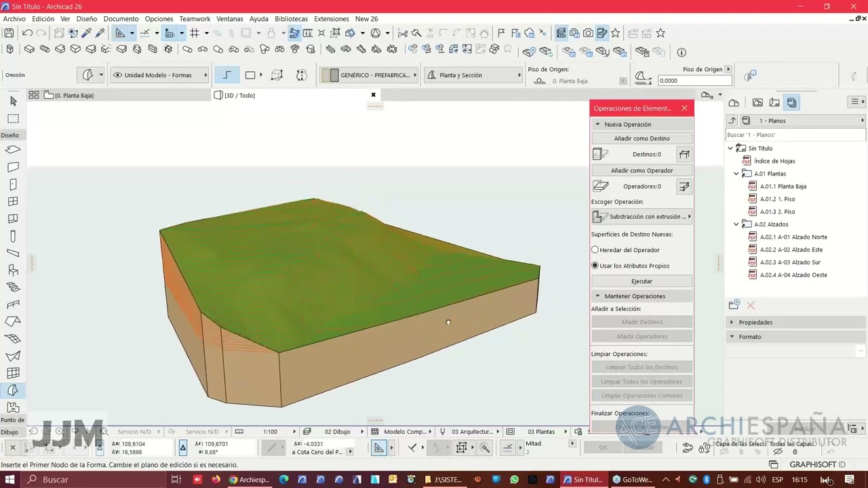The height and width of the screenshot is (488, 868).
Task: Collapse the Mantener Operaciones section
Action: point(597,296)
